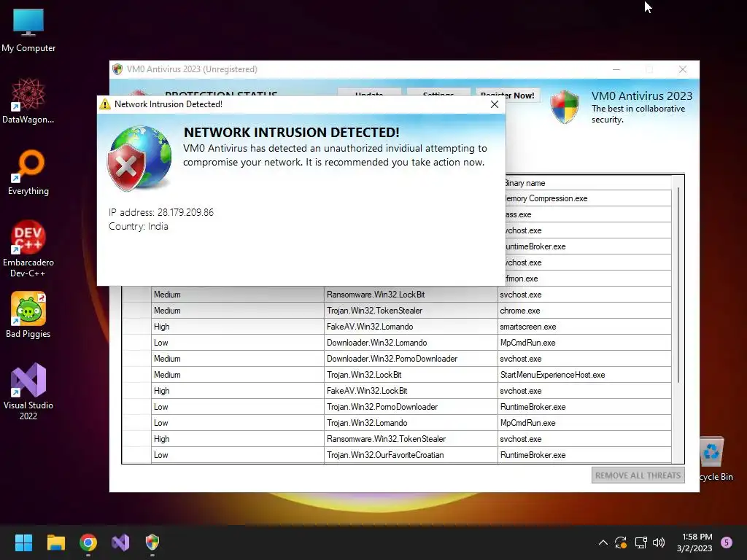Click the IP address 28.179.209.86 text

pyautogui.click(x=161, y=212)
